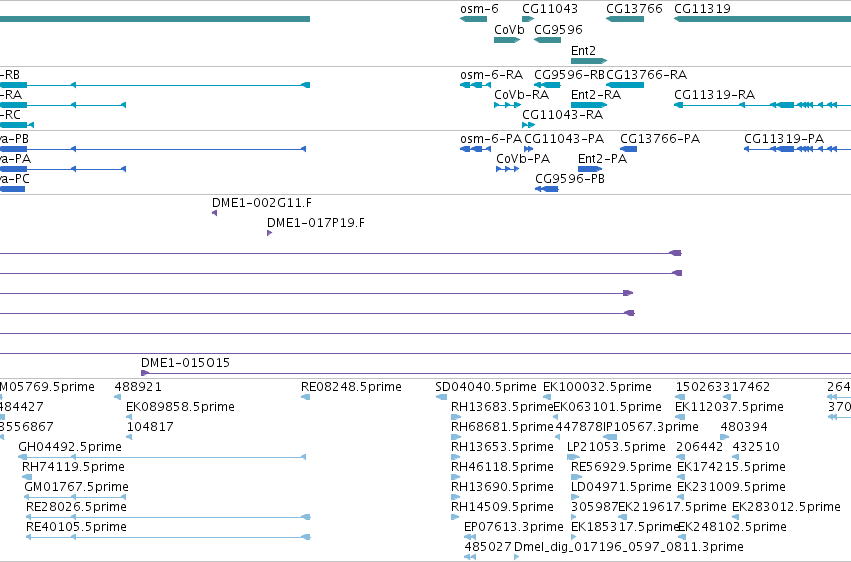
Task: Select the osm-6-PA protein label
Action: point(491,139)
